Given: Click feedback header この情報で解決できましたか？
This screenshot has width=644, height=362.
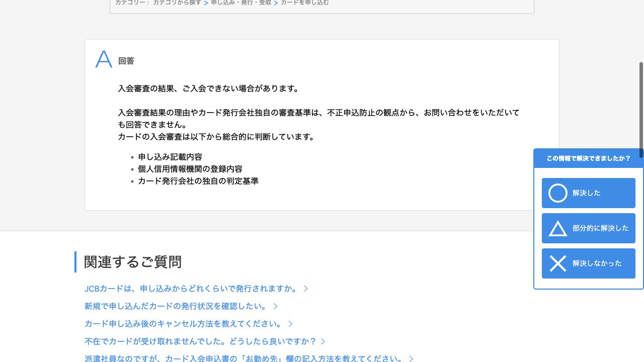Looking at the screenshot, I should pos(588,158).
